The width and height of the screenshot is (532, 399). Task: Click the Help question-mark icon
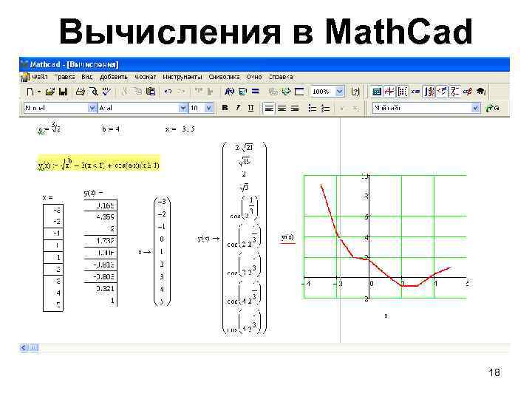[355, 92]
